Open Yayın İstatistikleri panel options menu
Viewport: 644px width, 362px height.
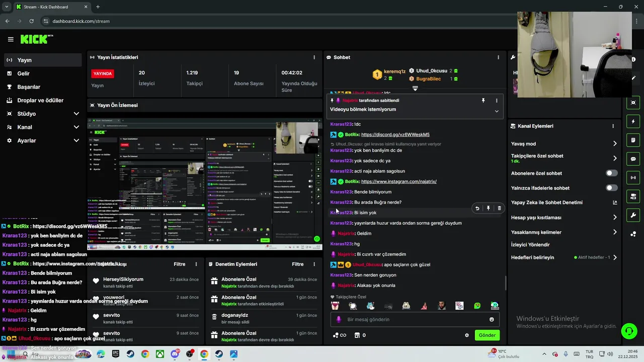314,57
